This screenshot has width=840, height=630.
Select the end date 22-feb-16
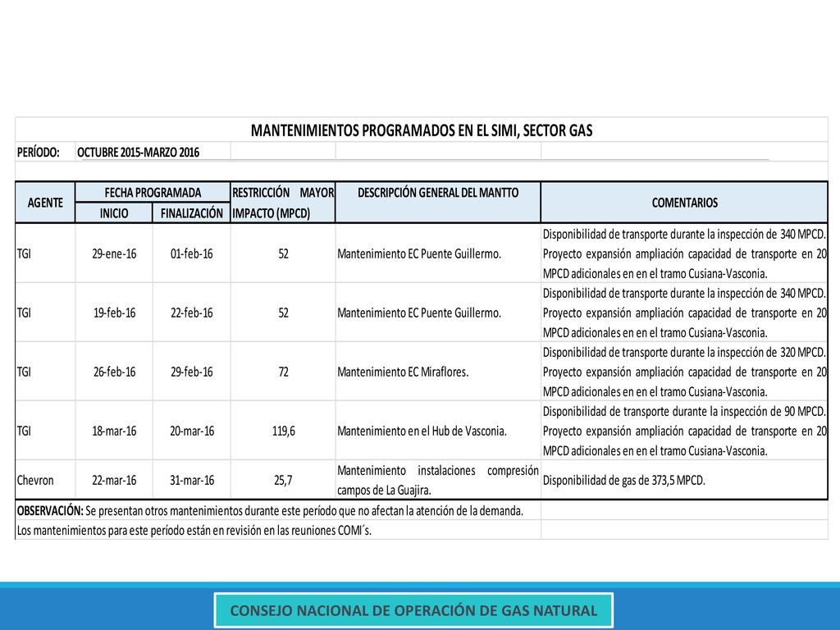coord(191,313)
